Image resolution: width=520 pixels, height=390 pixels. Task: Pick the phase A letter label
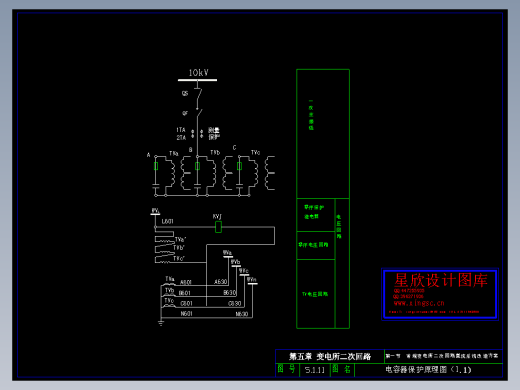tap(149, 155)
